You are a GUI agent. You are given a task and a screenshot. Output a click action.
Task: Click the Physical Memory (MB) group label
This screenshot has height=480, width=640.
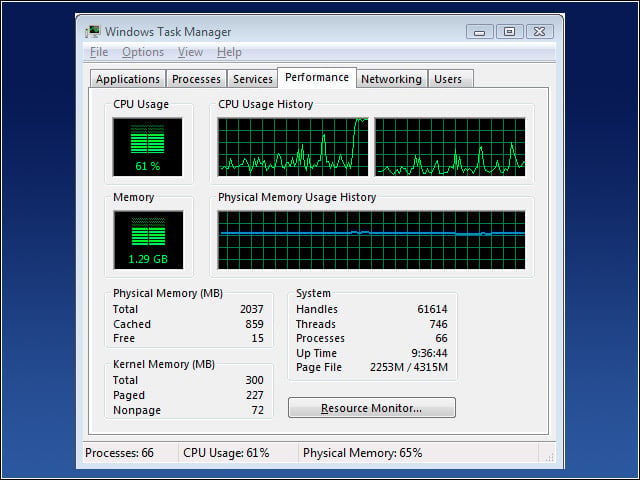168,293
